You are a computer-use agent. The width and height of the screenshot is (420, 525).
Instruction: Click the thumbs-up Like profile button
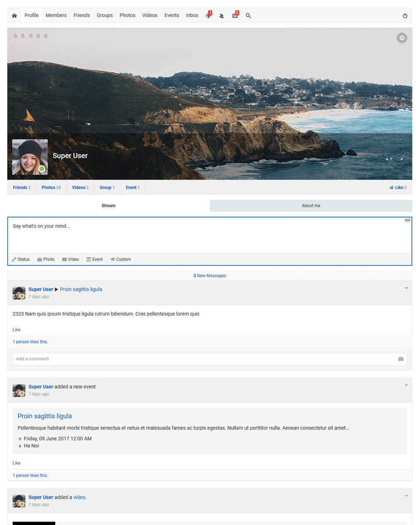click(398, 188)
